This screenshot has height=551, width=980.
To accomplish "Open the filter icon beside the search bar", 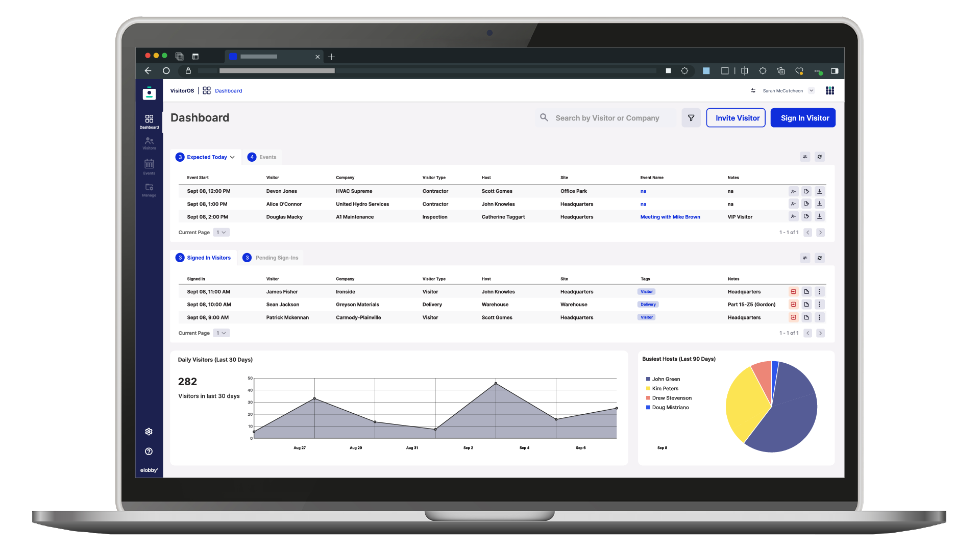I will [691, 117].
